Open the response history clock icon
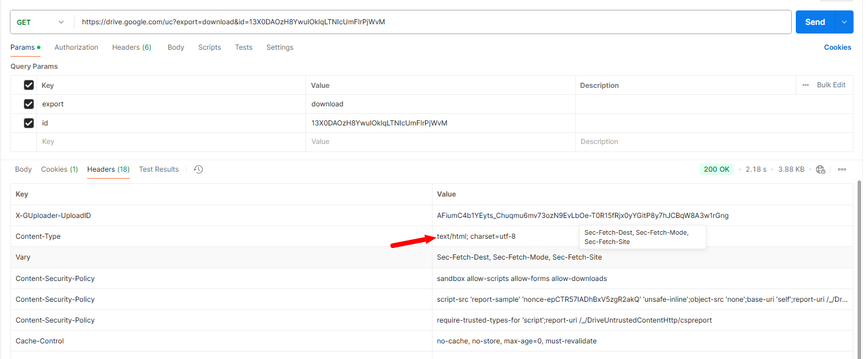 point(198,169)
